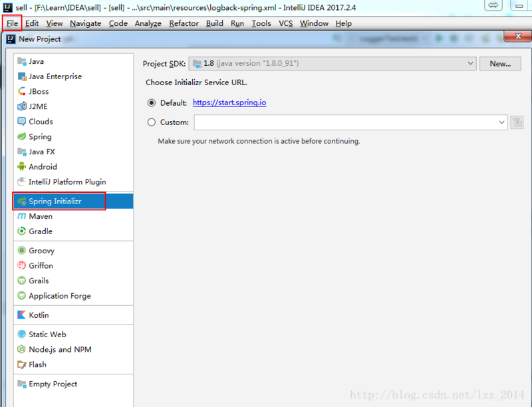Click the Node.js and NPM icon
This screenshot has height=407, width=532.
point(22,349)
